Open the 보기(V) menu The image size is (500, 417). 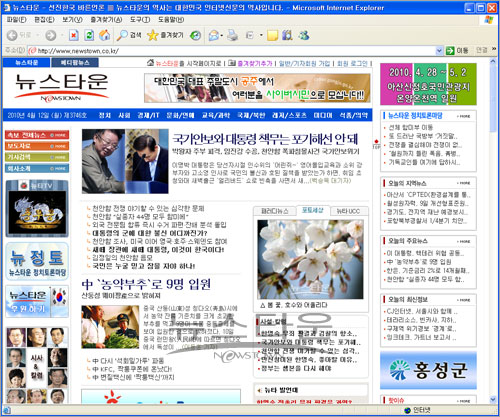click(72, 20)
